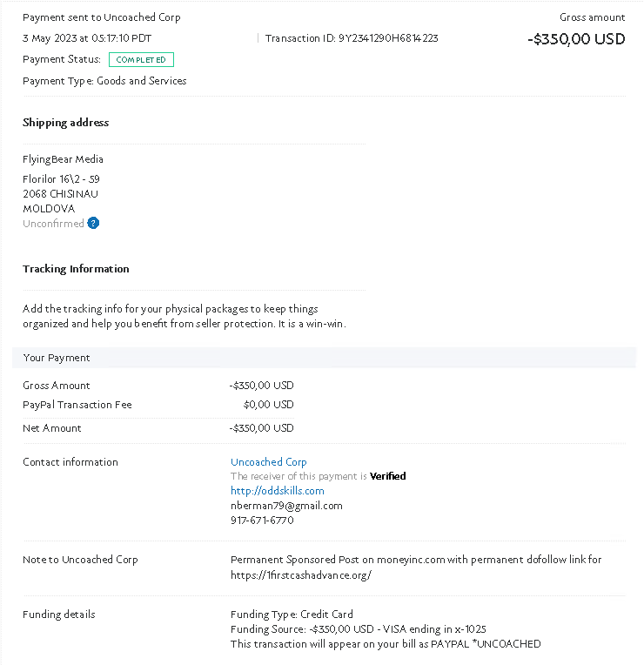Open the http://oddskills.com link

click(278, 491)
